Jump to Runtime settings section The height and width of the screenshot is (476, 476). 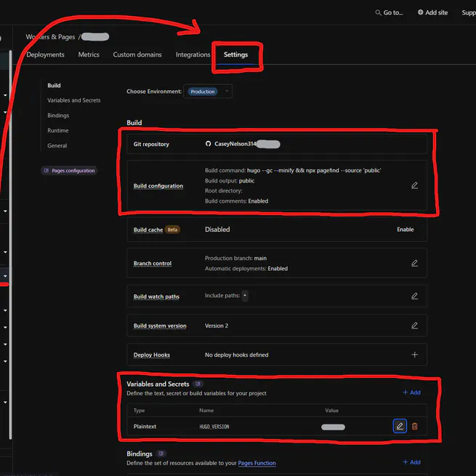point(58,131)
